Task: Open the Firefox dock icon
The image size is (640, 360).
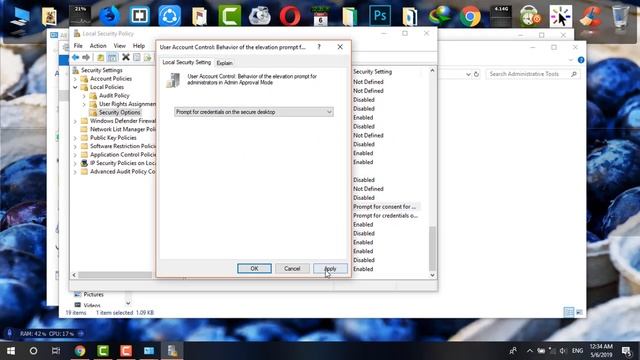Action: click(110, 16)
